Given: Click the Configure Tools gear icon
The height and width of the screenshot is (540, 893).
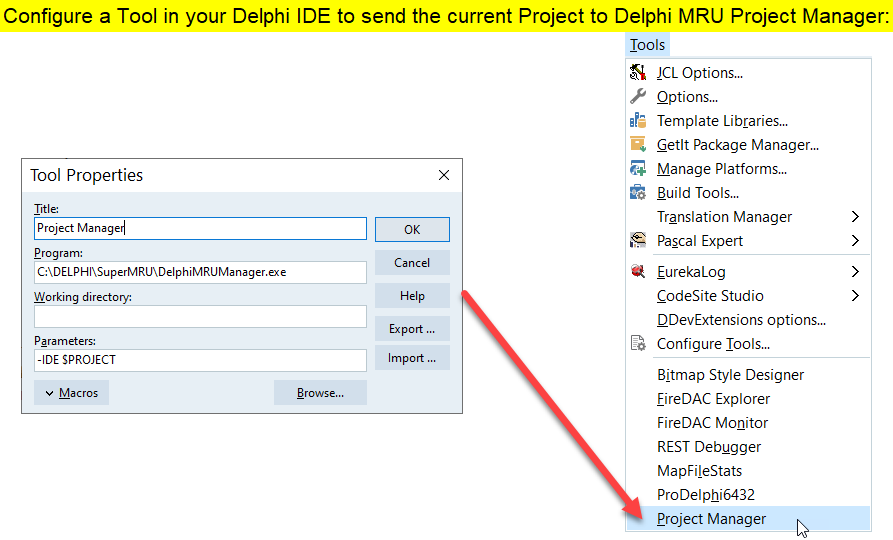Looking at the screenshot, I should [638, 344].
